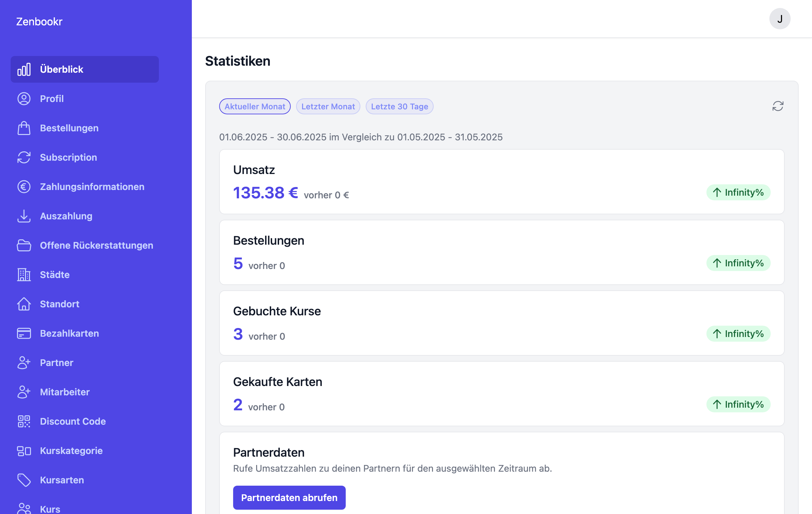Click the Zahlungsinformationen euro icon

tap(24, 187)
